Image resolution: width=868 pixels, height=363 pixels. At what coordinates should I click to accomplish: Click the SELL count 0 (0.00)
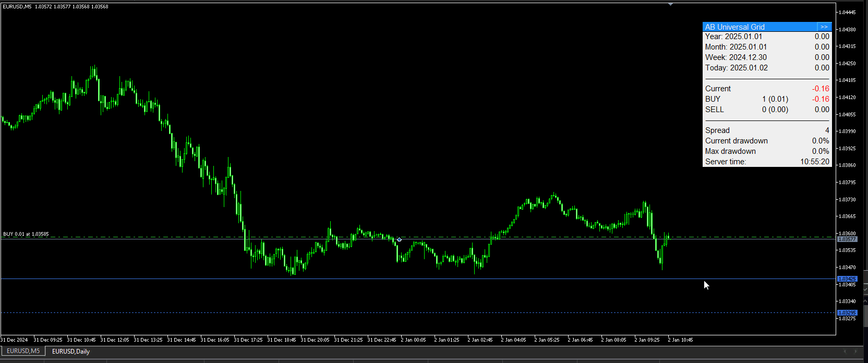pyautogui.click(x=775, y=110)
